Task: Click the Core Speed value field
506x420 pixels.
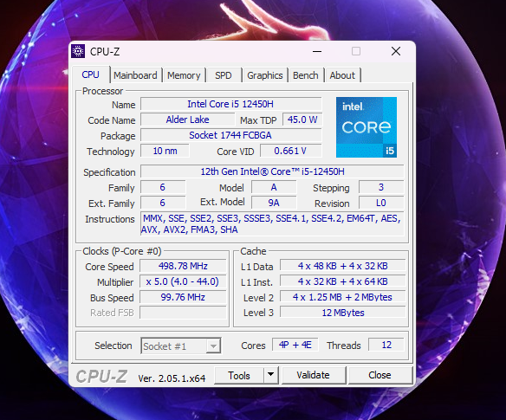Action: (x=183, y=266)
